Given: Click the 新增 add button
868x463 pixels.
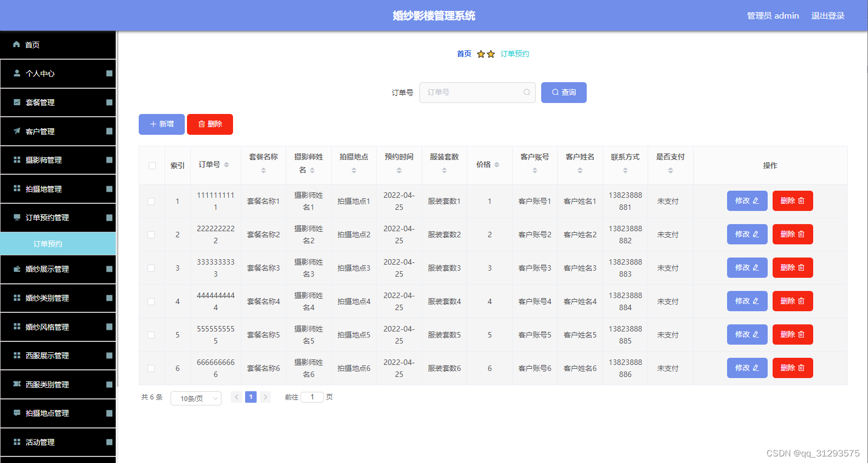Looking at the screenshot, I should coord(162,124).
